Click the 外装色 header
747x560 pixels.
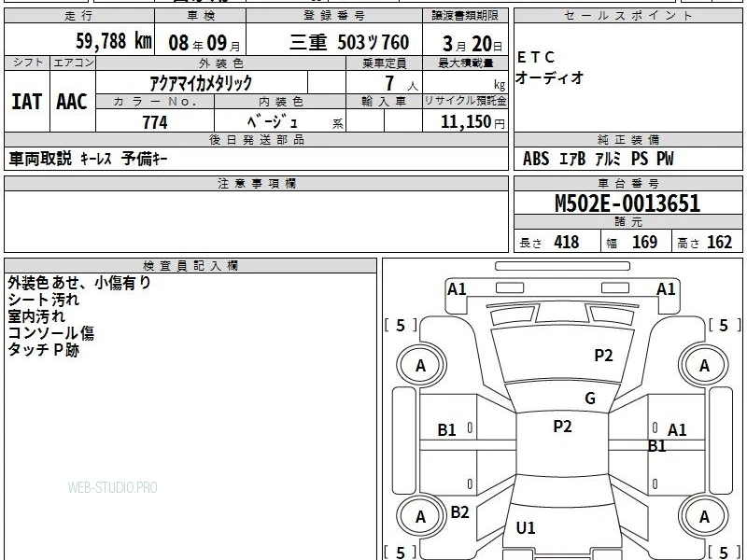pos(221,63)
